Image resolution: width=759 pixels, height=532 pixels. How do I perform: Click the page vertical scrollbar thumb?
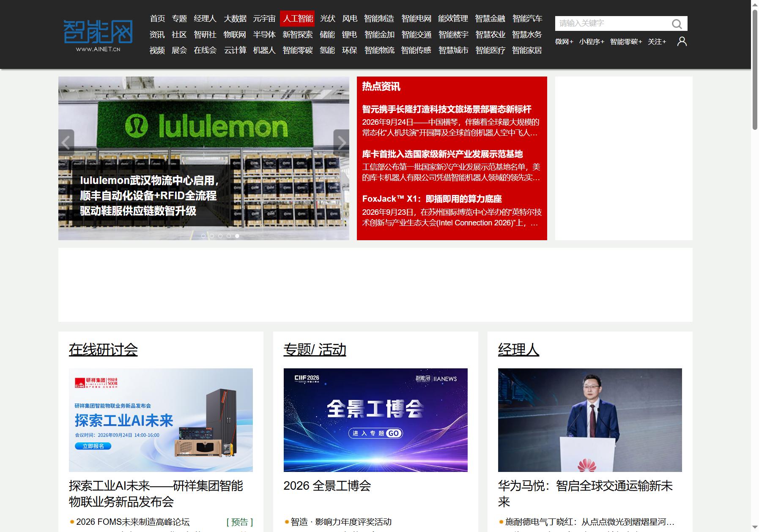(755, 69)
